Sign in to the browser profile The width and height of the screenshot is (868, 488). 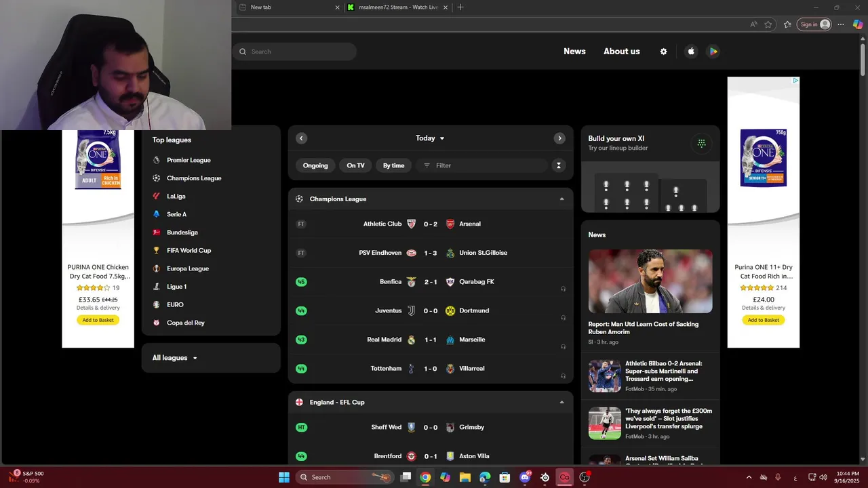click(814, 24)
